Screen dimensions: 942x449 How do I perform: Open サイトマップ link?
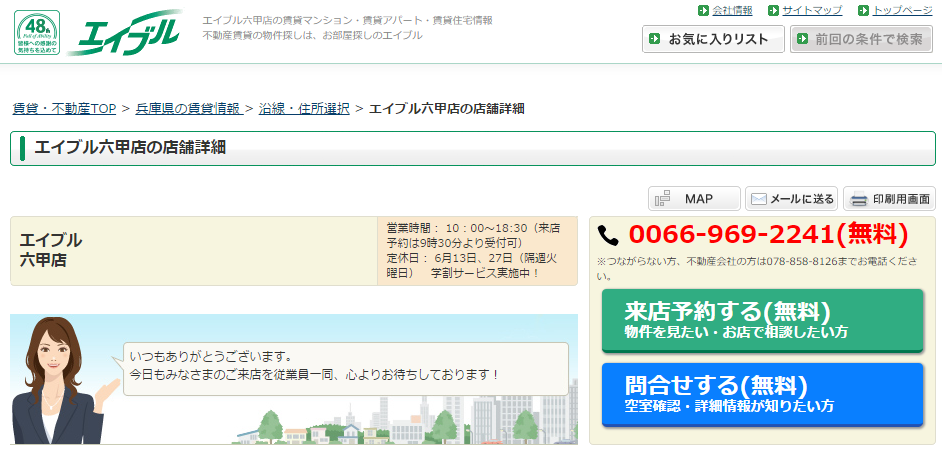click(x=812, y=10)
